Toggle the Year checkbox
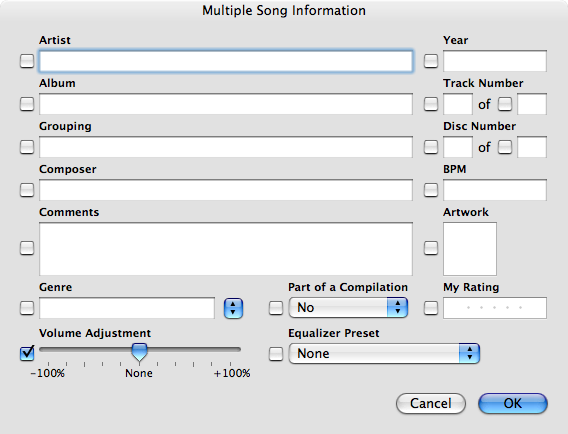The image size is (568, 434). pyautogui.click(x=431, y=61)
